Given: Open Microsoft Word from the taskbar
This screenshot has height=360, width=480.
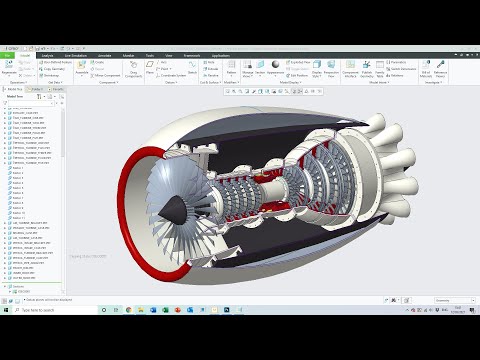Looking at the screenshot, I should tap(153, 310).
